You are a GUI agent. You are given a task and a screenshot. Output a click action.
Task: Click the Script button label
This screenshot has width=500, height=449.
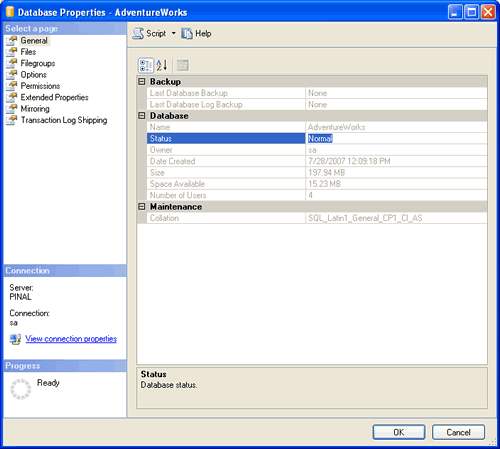156,34
